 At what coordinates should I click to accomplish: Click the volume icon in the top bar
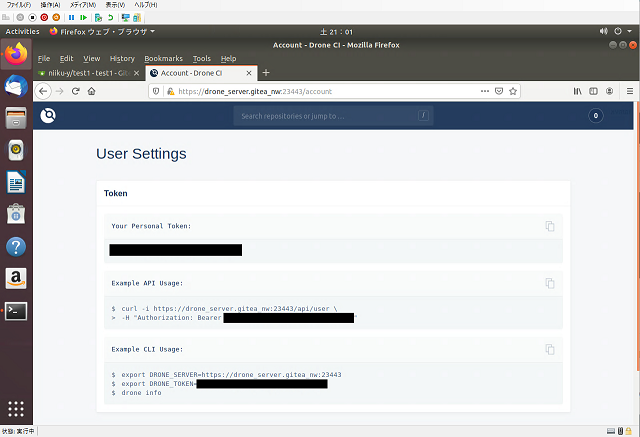coord(603,31)
